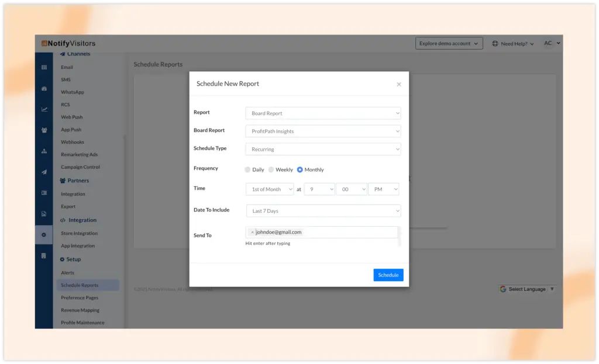599x364 pixels.
Task: Select the settings gear icon in sidebar
Action: pos(44,235)
